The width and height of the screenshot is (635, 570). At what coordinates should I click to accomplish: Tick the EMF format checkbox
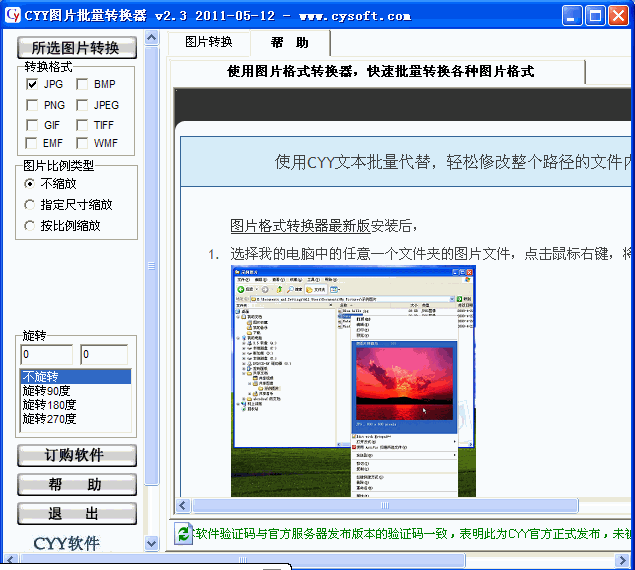pos(31,143)
